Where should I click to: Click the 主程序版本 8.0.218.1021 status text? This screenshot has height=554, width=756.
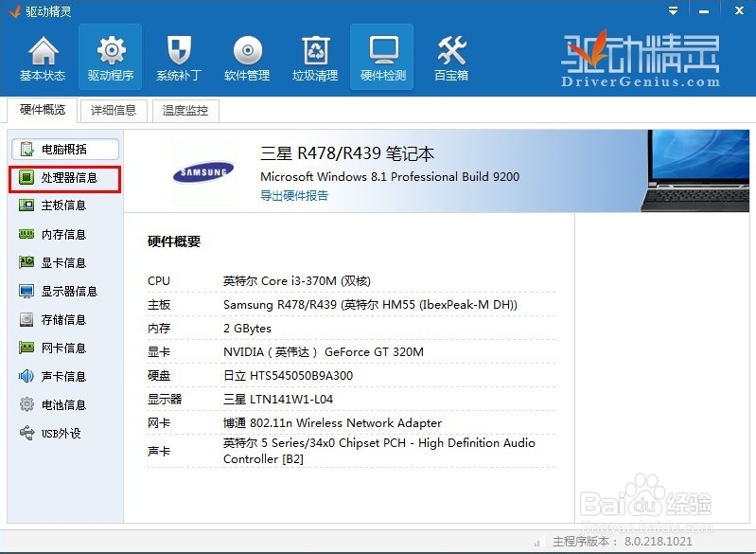tap(622, 542)
